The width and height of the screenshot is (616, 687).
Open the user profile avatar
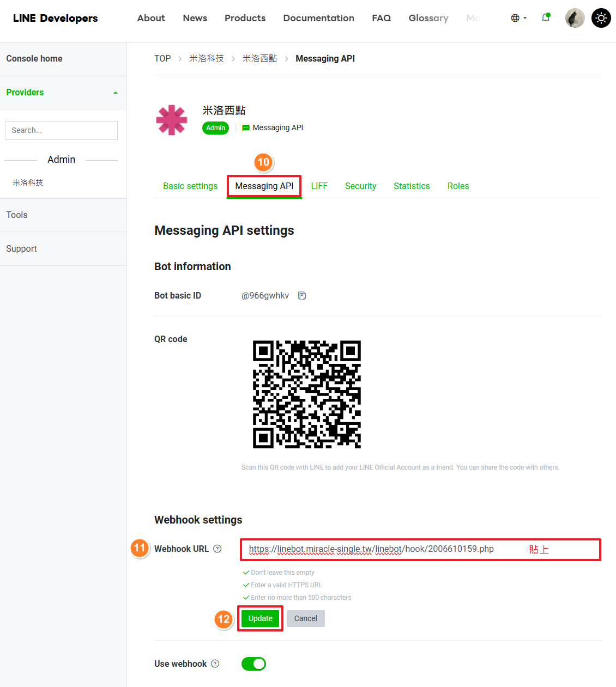pos(575,18)
